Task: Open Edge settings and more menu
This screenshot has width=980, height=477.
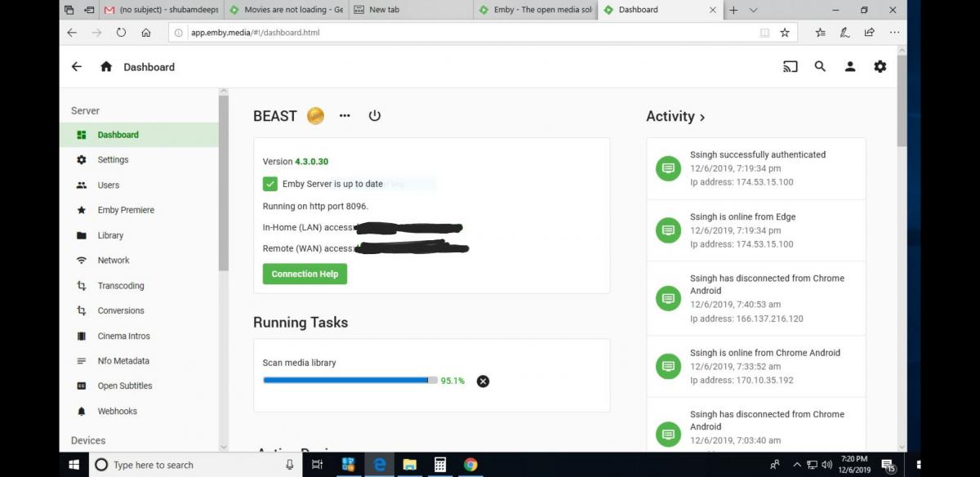Action: point(895,33)
